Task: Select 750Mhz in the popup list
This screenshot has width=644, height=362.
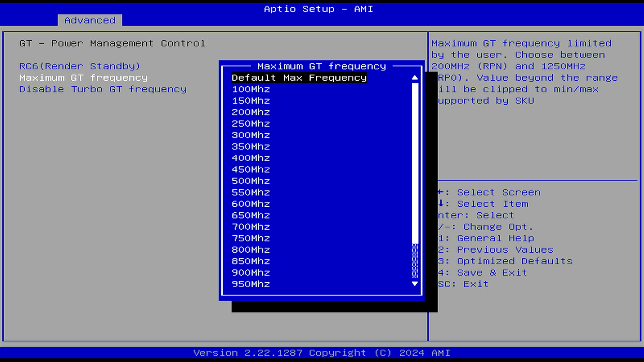Action: (x=251, y=238)
